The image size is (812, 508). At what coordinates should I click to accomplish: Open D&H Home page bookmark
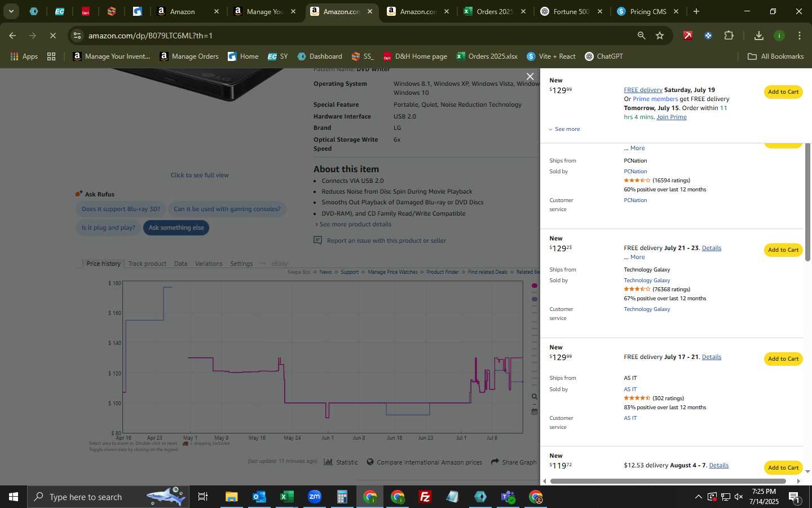(415, 56)
